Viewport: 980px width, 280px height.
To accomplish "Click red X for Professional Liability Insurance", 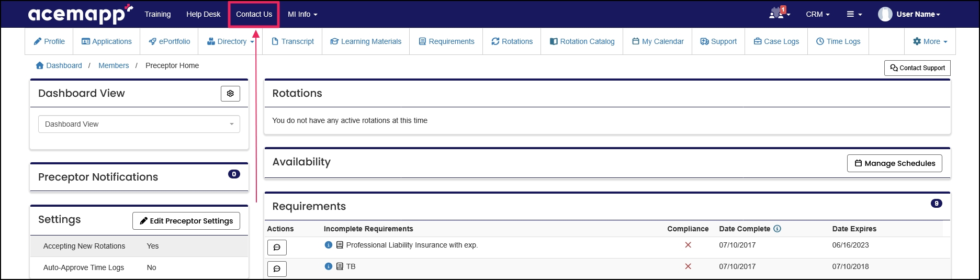I will (688, 245).
